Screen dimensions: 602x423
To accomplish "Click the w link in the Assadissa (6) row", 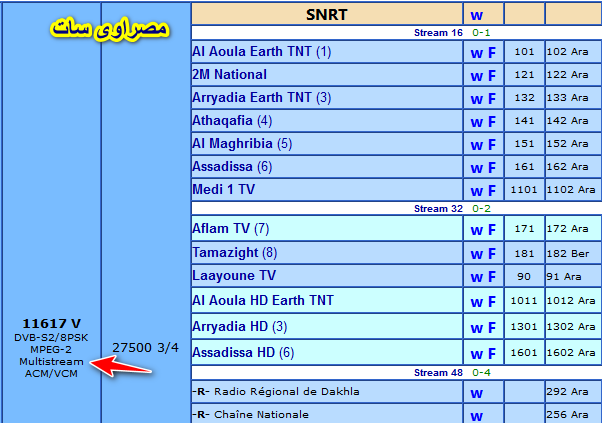I will [x=476, y=169].
